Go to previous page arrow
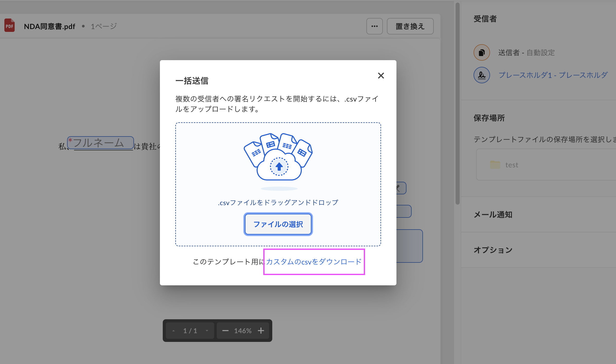This screenshot has width=616, height=364. pyautogui.click(x=174, y=331)
